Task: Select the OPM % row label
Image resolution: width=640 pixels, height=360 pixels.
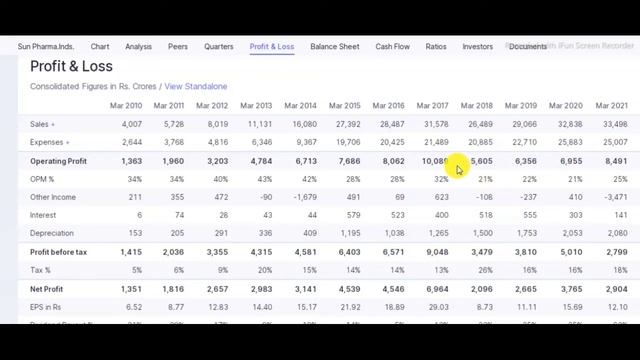Action: pos(42,179)
